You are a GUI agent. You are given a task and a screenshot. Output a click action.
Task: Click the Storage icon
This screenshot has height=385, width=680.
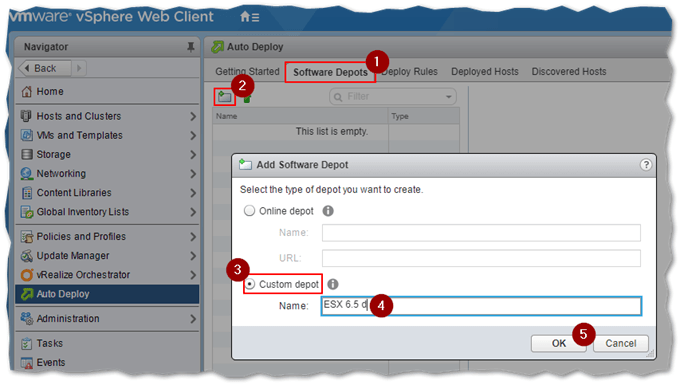click(26, 154)
